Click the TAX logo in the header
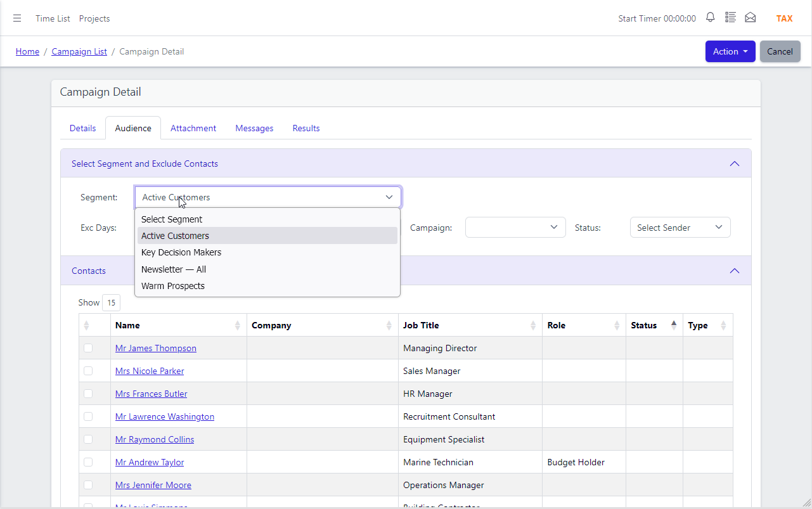The height and width of the screenshot is (509, 812). click(785, 18)
